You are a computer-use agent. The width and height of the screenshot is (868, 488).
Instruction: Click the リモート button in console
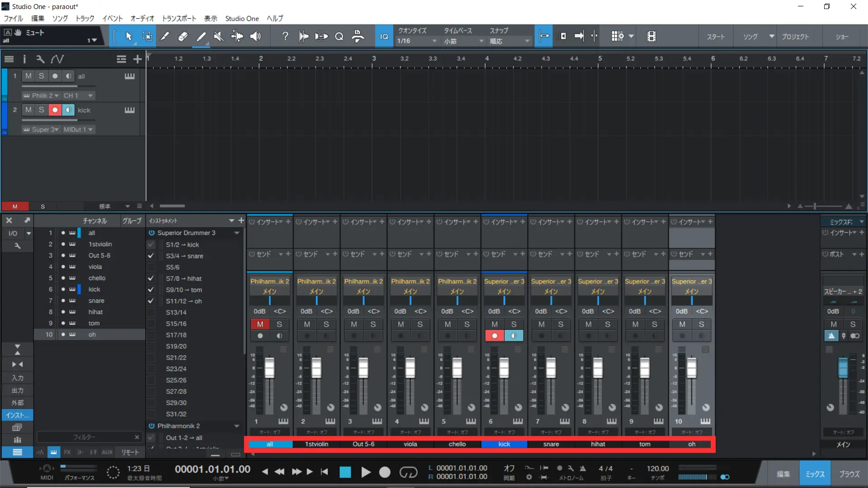(x=130, y=452)
